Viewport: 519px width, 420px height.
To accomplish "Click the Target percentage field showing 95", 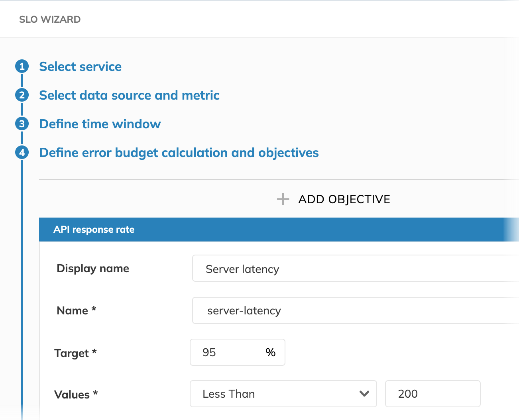I will (238, 352).
